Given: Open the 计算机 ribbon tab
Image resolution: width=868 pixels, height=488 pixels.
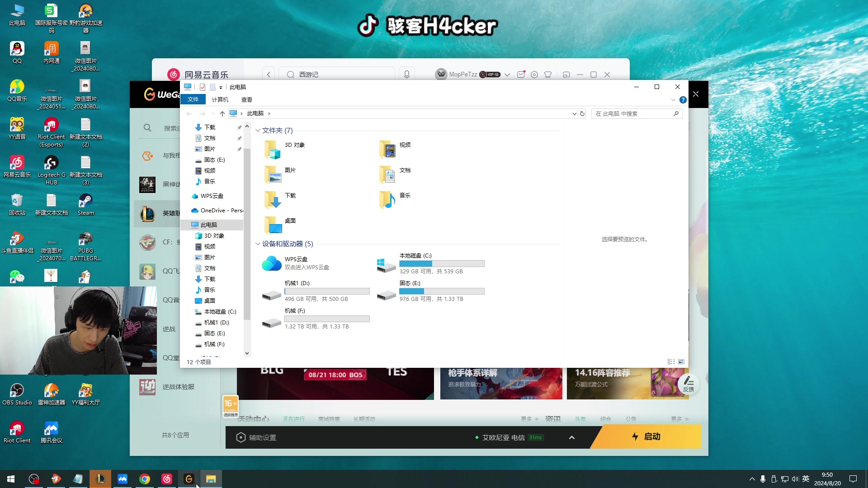Looking at the screenshot, I should tap(220, 100).
